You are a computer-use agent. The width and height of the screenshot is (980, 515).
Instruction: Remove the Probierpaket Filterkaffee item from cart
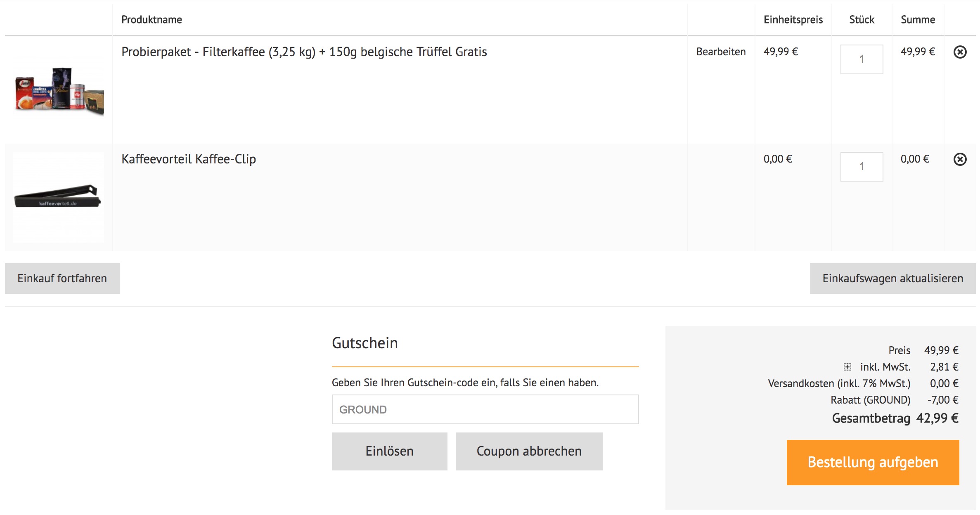(x=960, y=52)
